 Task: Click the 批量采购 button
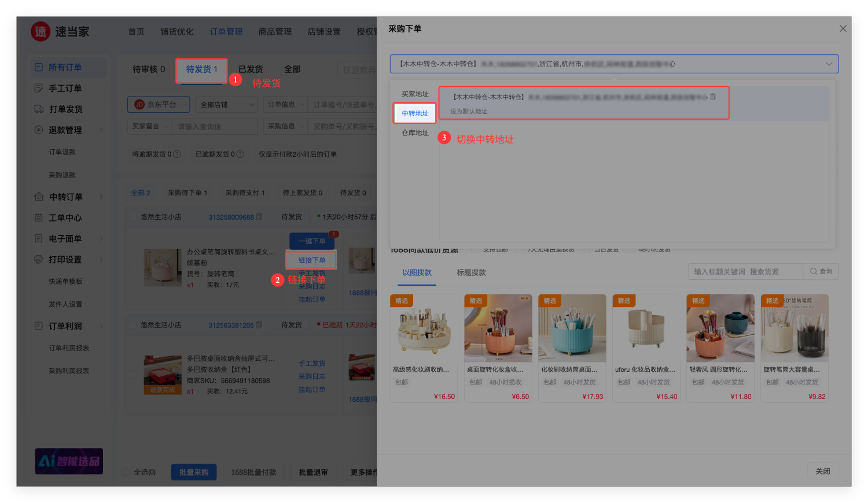[x=193, y=472]
